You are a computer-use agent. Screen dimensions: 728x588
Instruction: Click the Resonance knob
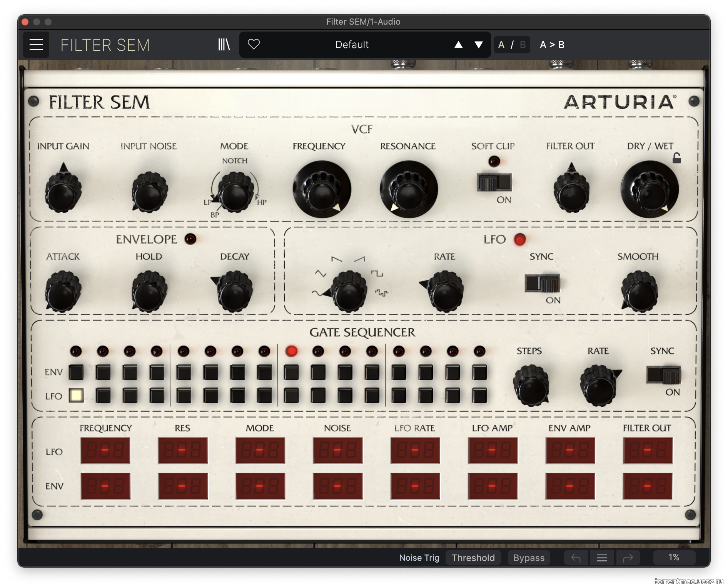(x=409, y=189)
